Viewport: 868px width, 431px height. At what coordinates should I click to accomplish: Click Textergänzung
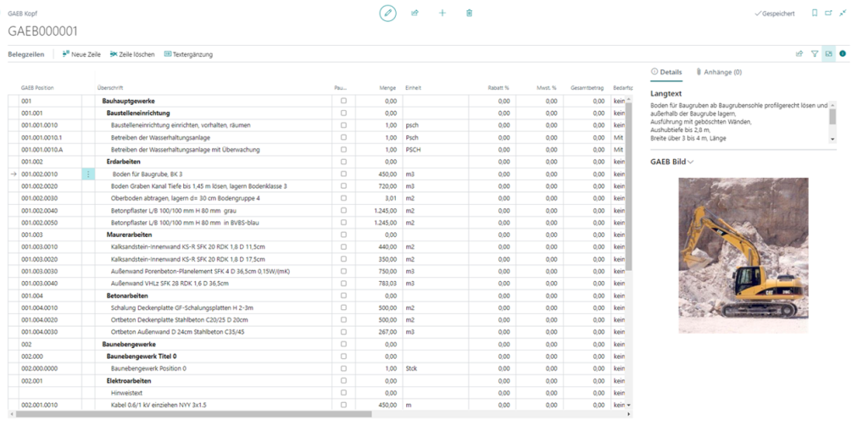188,54
